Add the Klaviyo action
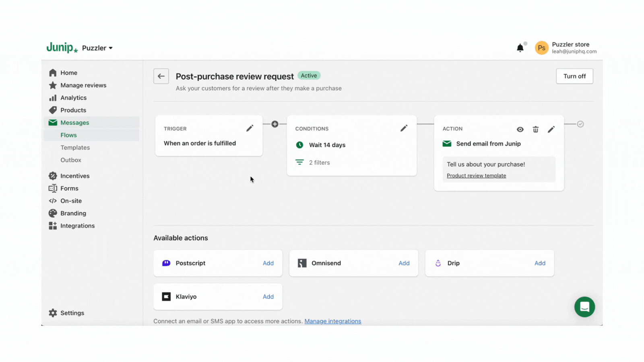The width and height of the screenshot is (644, 362). [268, 296]
